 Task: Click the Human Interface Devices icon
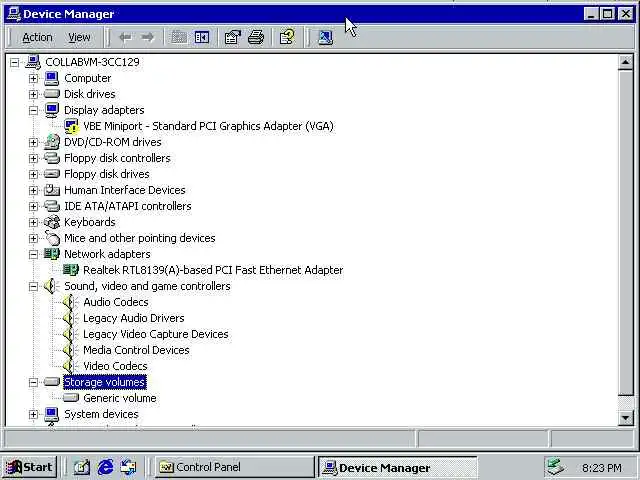click(52, 190)
